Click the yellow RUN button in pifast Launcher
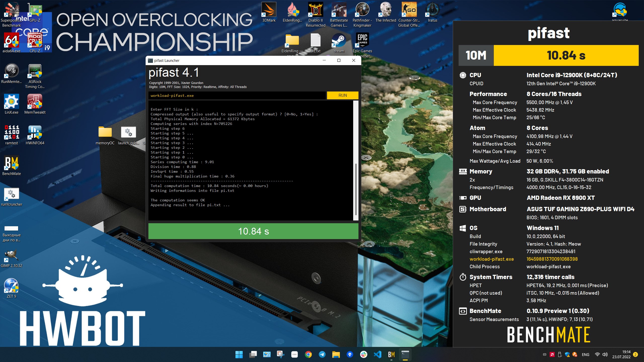This screenshot has height=362, width=644. coord(342,95)
